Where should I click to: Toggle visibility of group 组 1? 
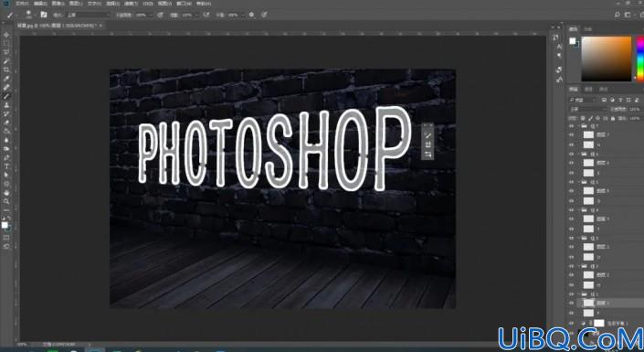[571, 294]
